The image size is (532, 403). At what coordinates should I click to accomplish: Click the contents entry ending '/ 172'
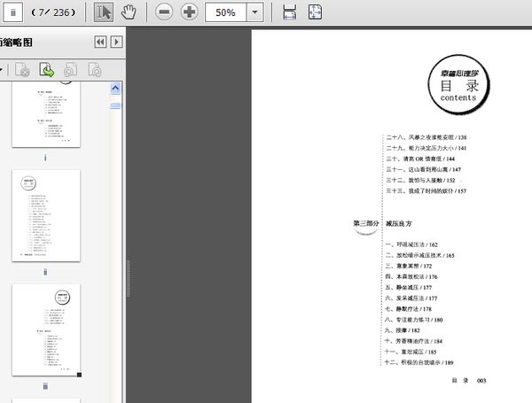409,266
